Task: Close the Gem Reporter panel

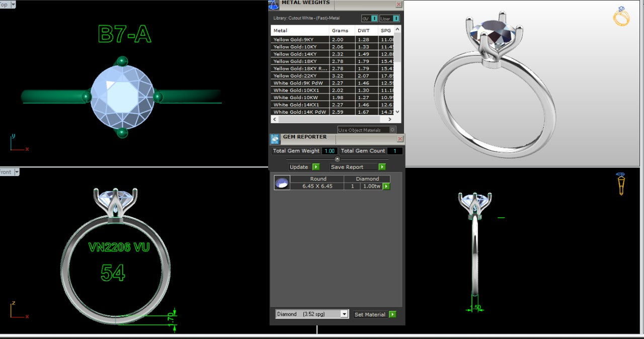Action: pyautogui.click(x=400, y=139)
